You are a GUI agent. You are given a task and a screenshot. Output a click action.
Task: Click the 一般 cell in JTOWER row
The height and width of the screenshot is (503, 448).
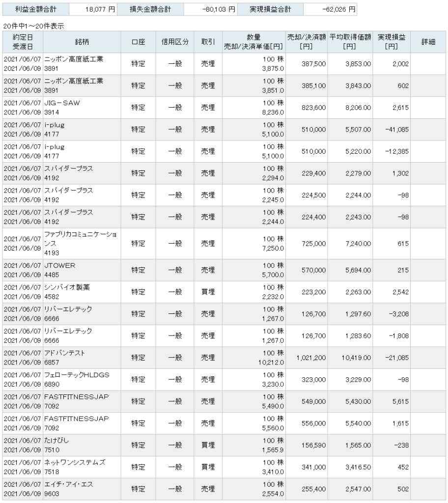[x=175, y=271]
